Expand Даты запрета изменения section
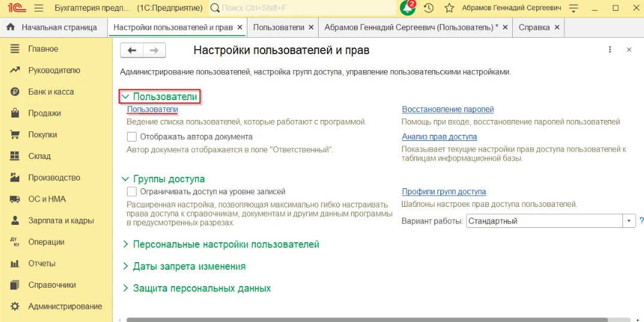The image size is (644, 322). click(189, 266)
